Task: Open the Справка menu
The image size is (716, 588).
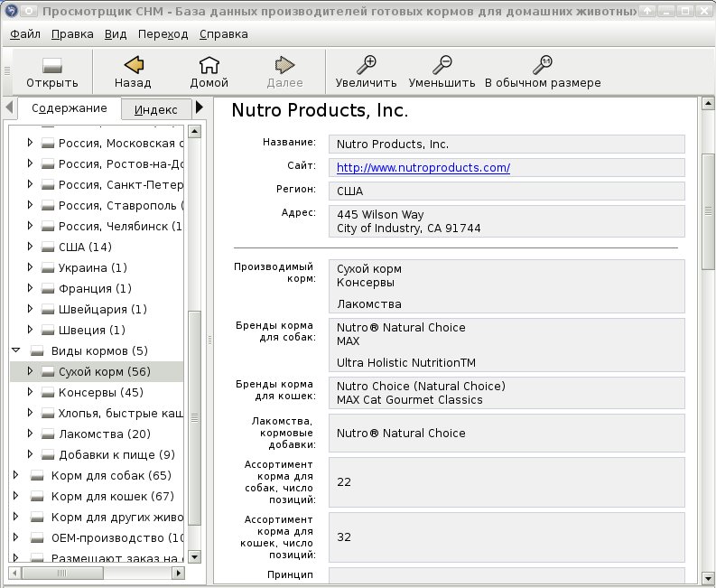Action: pyautogui.click(x=224, y=34)
